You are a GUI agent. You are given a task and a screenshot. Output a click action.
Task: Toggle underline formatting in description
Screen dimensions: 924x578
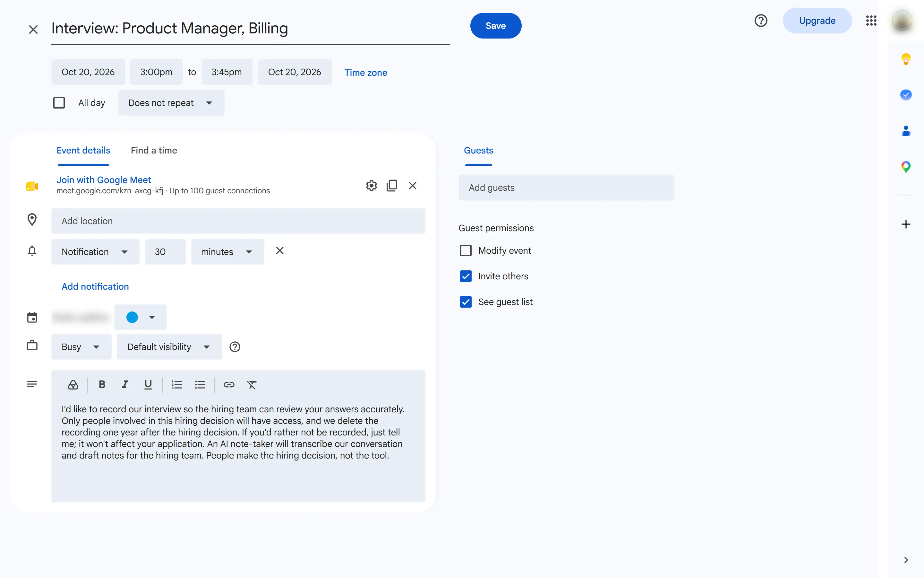click(148, 385)
